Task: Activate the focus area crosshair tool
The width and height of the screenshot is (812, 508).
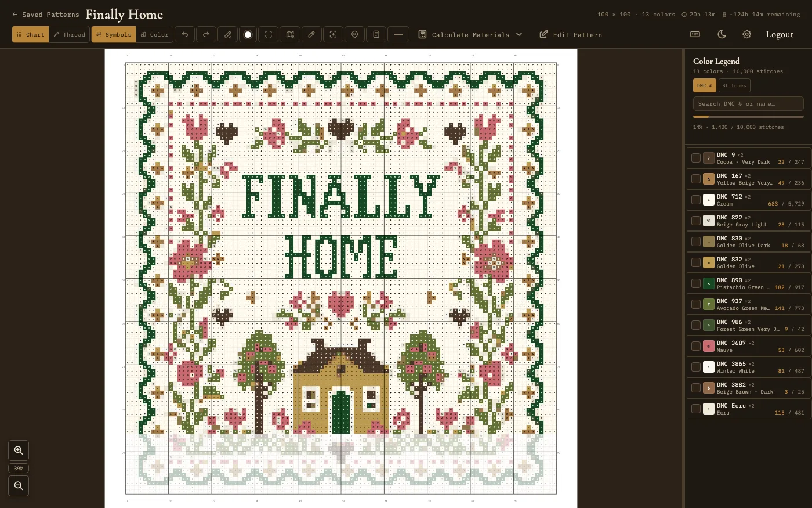Action: (x=333, y=34)
